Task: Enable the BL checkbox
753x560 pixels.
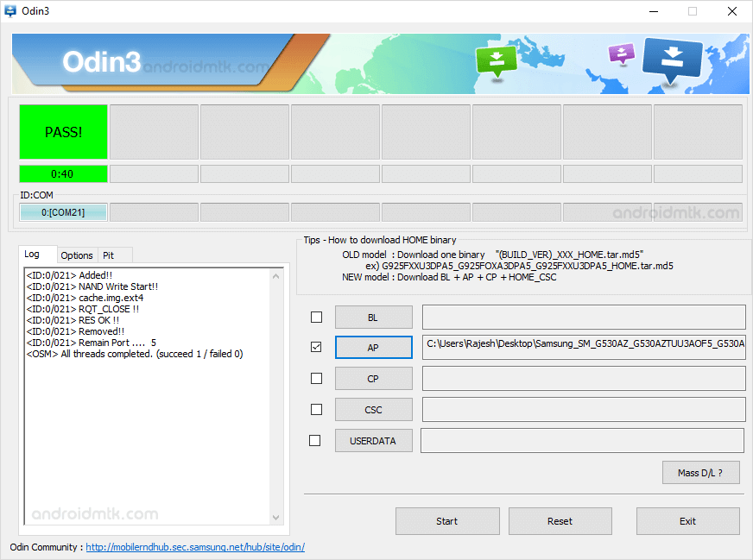Action: click(x=316, y=316)
